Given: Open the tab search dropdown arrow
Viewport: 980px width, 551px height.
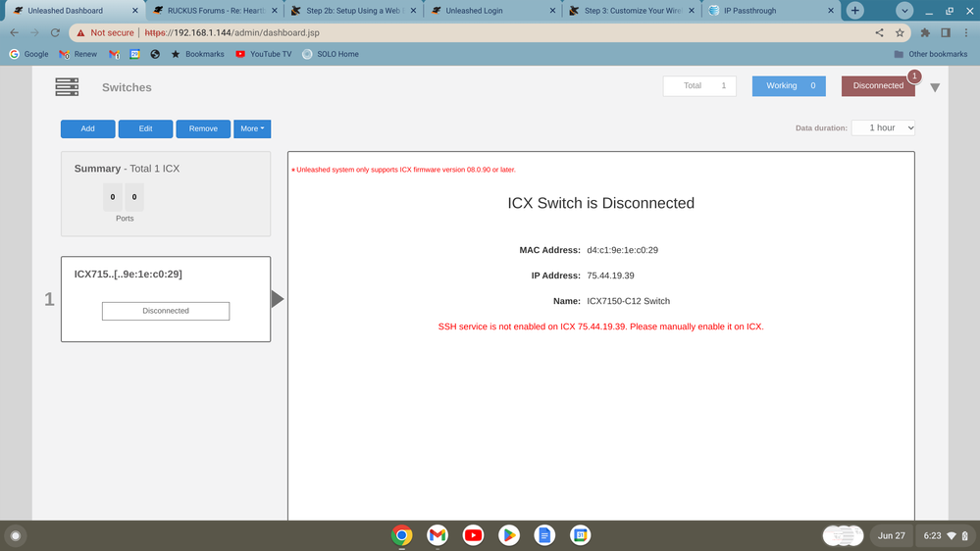Looking at the screenshot, I should [x=904, y=11].
